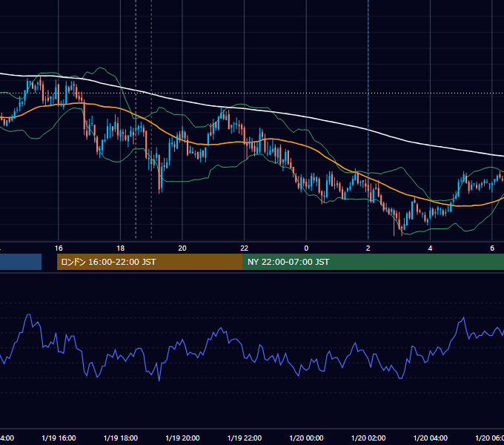This screenshot has height=445, width=504.
Task: Click the 0 hour axis label
Action: (x=306, y=248)
